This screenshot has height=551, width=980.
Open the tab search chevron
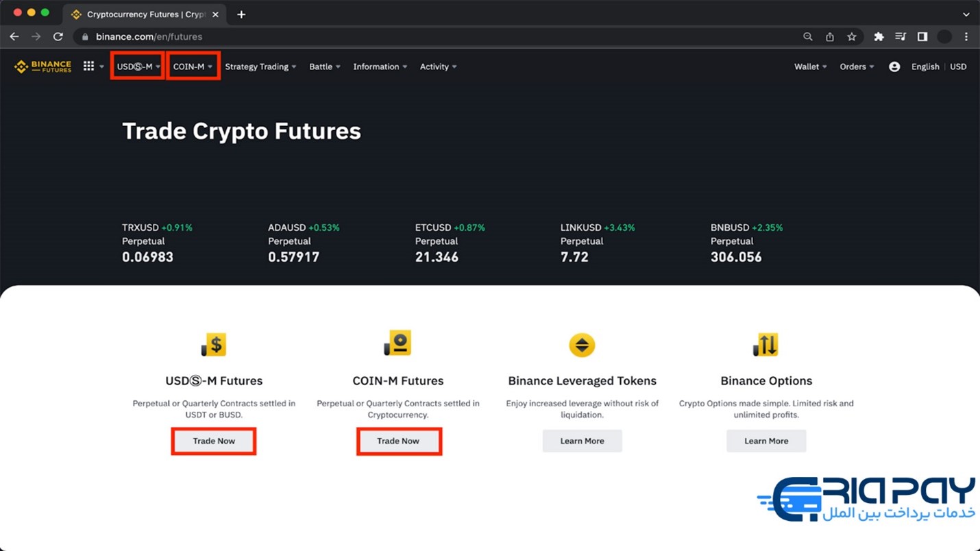966,14
